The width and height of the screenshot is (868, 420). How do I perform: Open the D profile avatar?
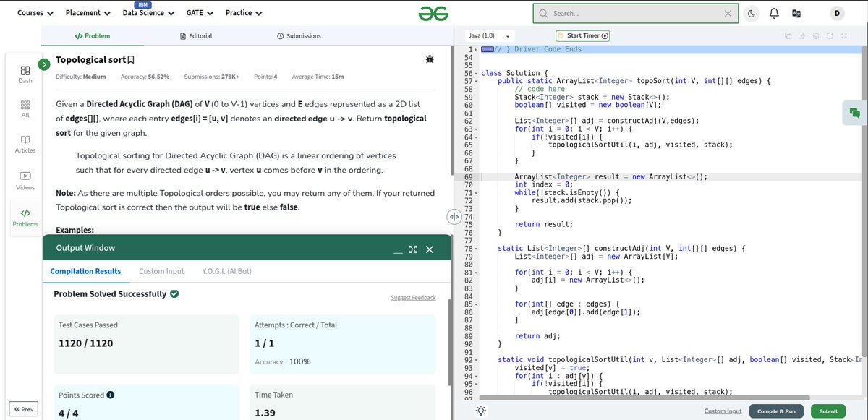pos(837,13)
